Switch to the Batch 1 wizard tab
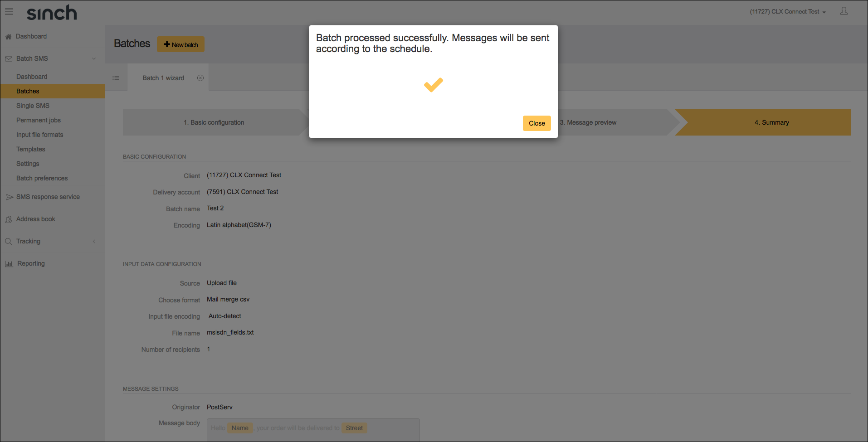This screenshot has width=868, height=442. coord(163,78)
